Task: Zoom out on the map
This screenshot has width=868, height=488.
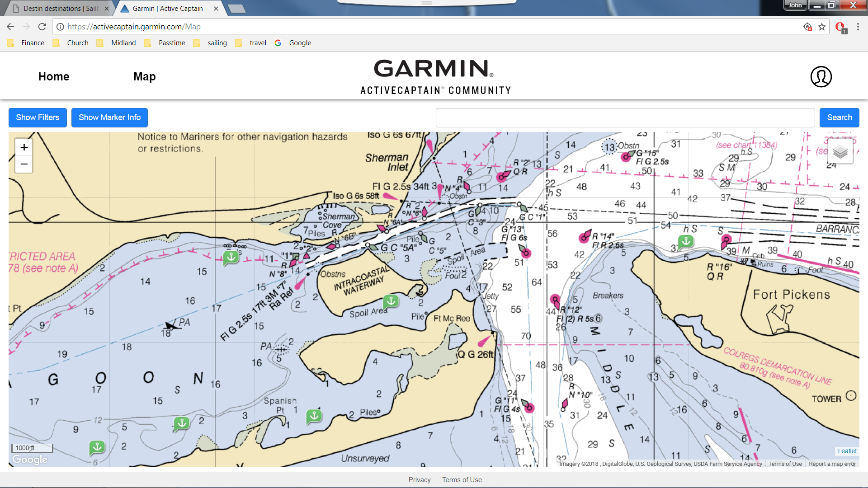Action: [24, 164]
